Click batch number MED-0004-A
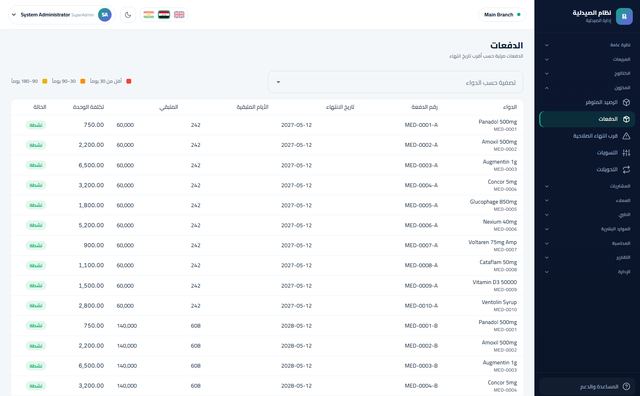This screenshot has height=396, width=640. [421, 185]
